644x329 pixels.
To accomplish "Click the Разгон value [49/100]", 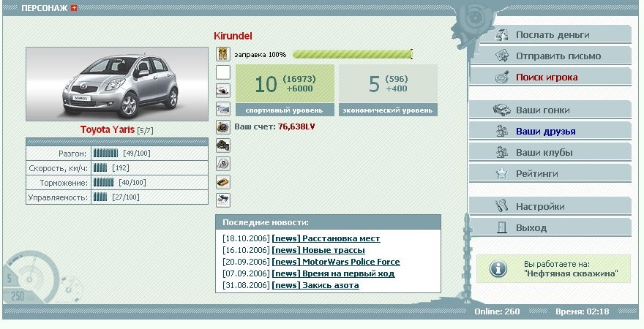I will coord(137,154).
